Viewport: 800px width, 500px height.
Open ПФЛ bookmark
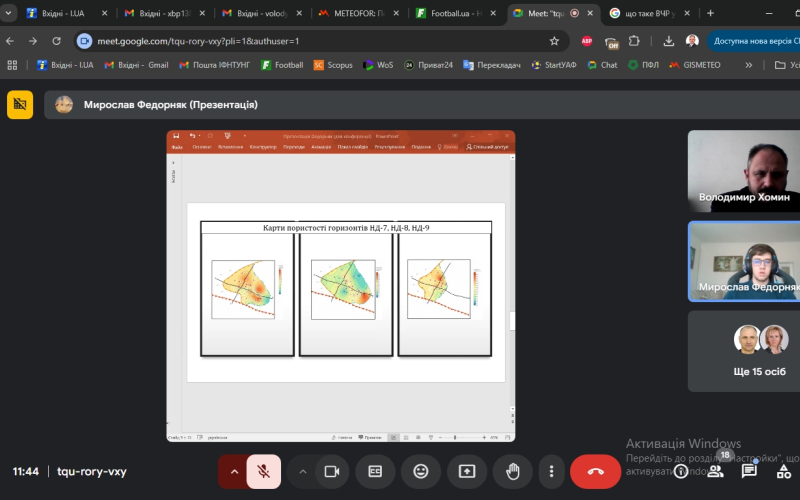(643, 65)
